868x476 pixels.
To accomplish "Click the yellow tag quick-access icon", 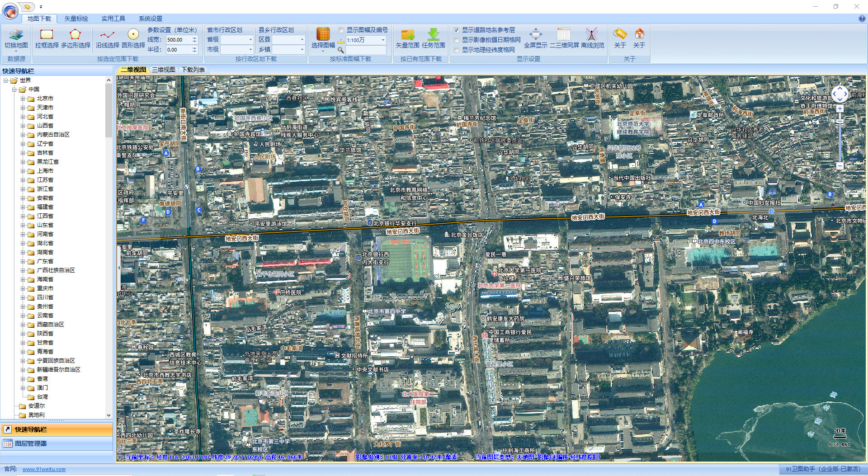I will coord(28,7).
